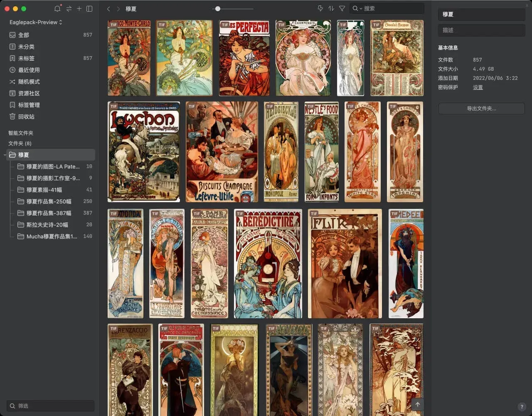Open the help question mark button
532x416 pixels.
pyautogui.click(x=522, y=406)
